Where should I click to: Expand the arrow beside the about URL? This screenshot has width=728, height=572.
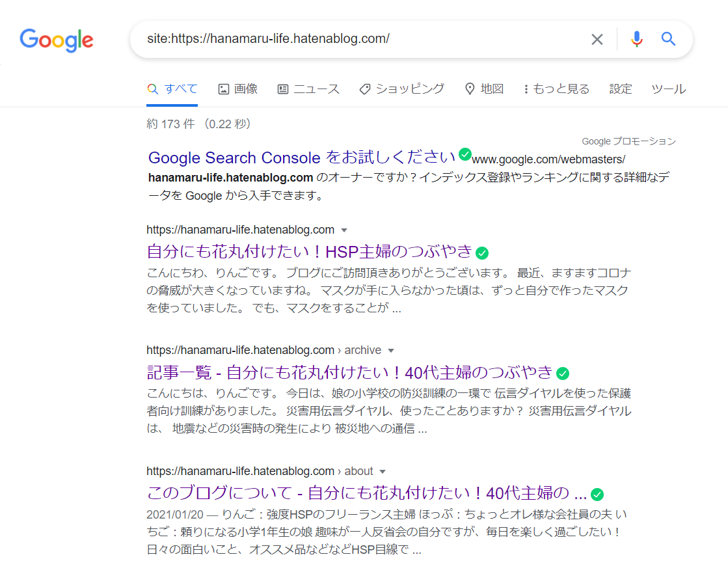pos(383,472)
